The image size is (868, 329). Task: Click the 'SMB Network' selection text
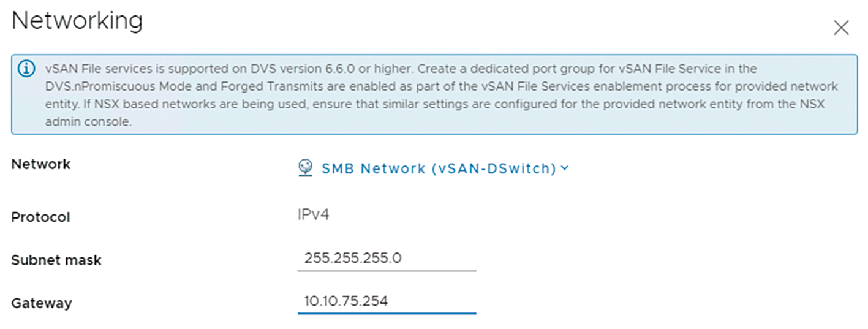click(358, 168)
